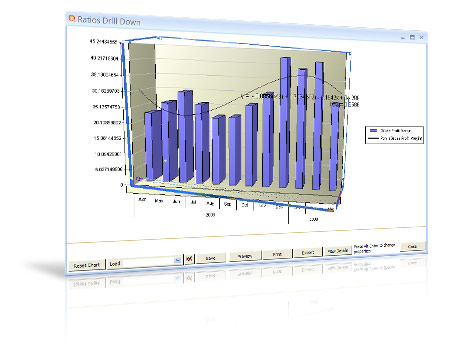
Task: Click the blue bar series swatch in the legend
Action: tap(374, 130)
